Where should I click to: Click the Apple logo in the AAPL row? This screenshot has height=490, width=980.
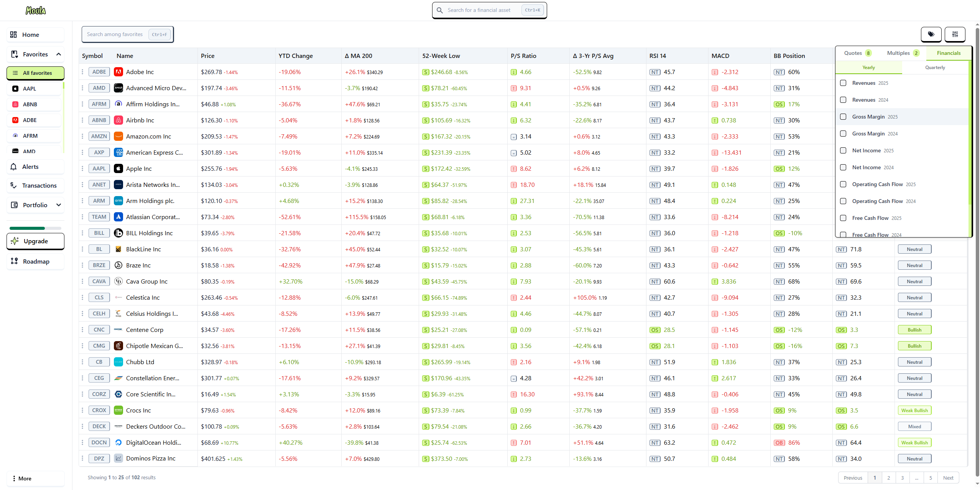[118, 168]
